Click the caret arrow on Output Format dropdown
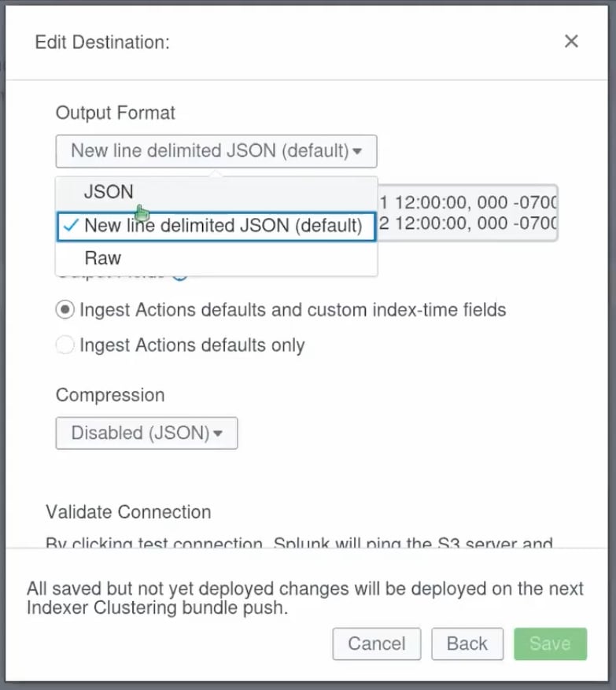The width and height of the screenshot is (616, 690). click(x=357, y=152)
